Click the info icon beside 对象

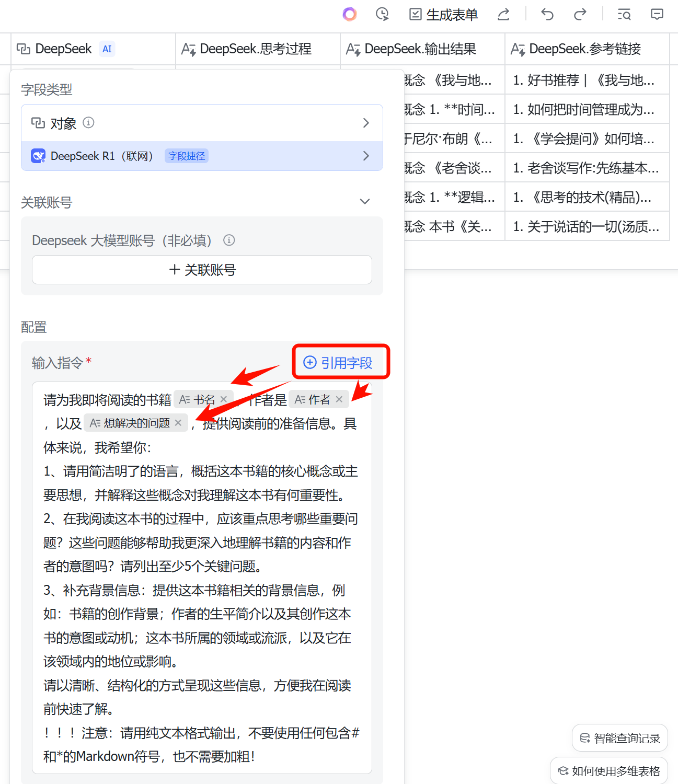[x=89, y=122]
